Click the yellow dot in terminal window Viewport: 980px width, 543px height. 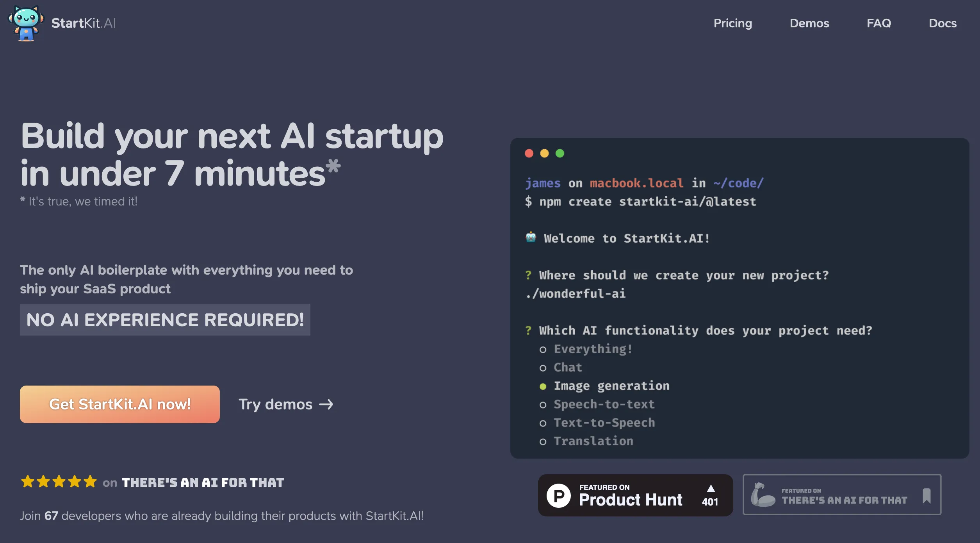pyautogui.click(x=544, y=153)
